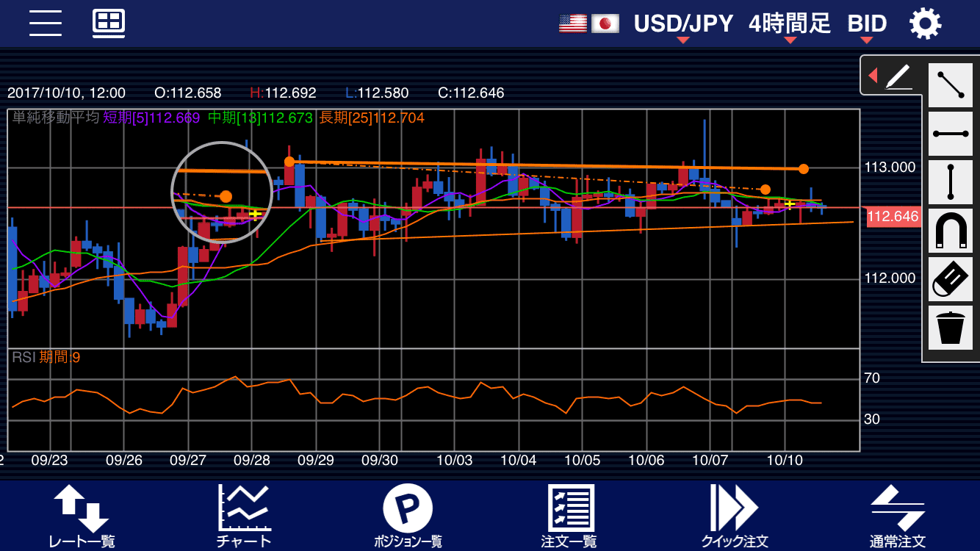Tap the RSI 期間:9 indicator label
This screenshot has width=980, height=551.
(46, 358)
